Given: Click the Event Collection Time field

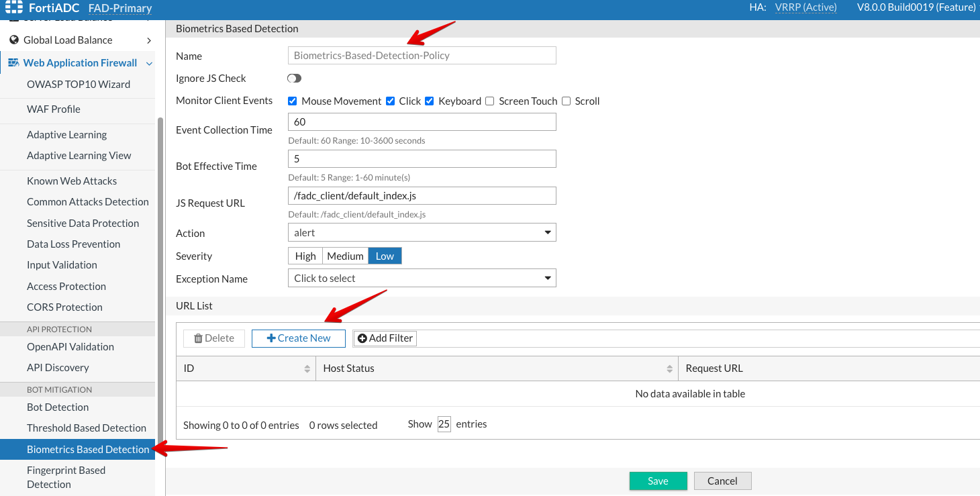Looking at the screenshot, I should 422,122.
